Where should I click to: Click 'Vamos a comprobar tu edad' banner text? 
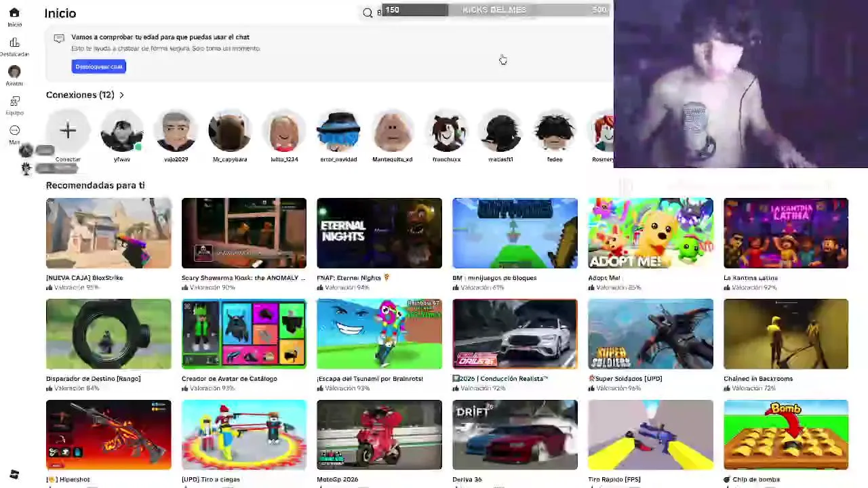(160, 37)
